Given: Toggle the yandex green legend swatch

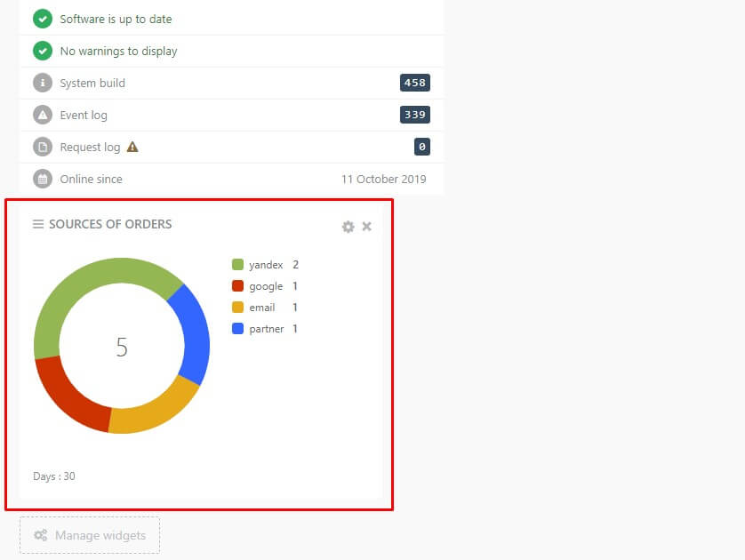Looking at the screenshot, I should (x=237, y=264).
